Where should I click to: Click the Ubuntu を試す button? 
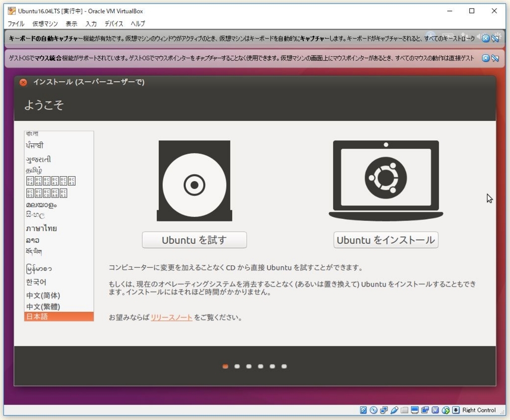(x=194, y=240)
